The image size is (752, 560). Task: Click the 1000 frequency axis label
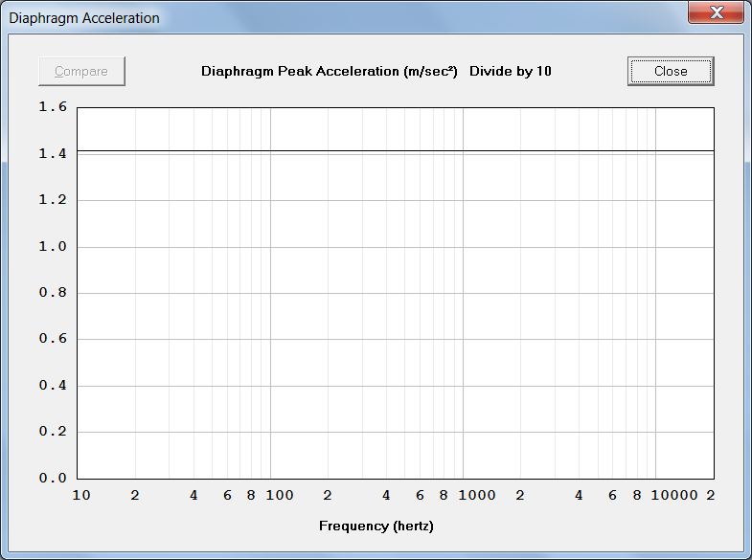[x=477, y=495]
